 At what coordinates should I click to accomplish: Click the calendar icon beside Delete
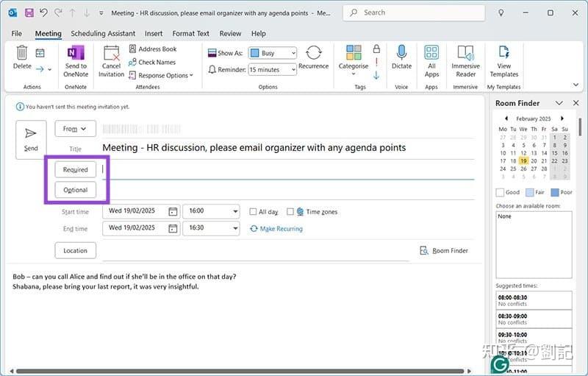click(x=40, y=53)
